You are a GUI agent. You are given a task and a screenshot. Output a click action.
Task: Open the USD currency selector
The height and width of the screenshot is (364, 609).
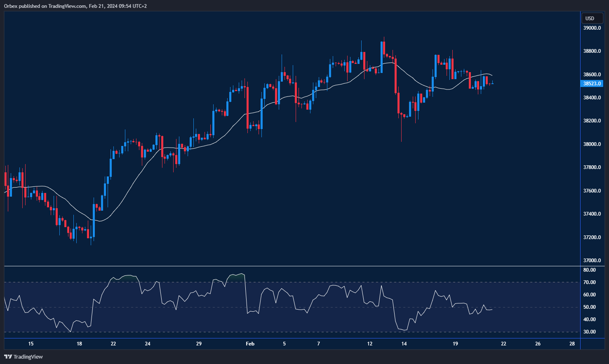pos(590,18)
